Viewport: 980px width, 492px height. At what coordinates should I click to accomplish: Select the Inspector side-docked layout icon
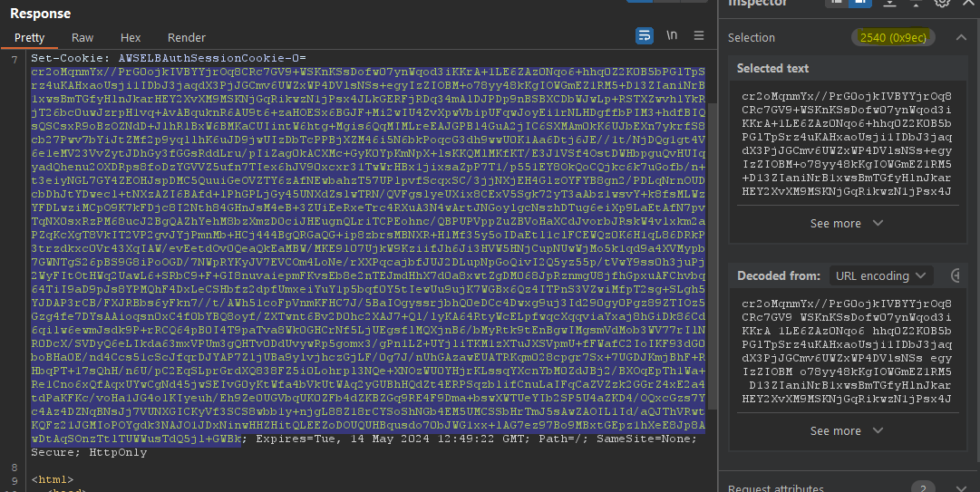(860, 3)
